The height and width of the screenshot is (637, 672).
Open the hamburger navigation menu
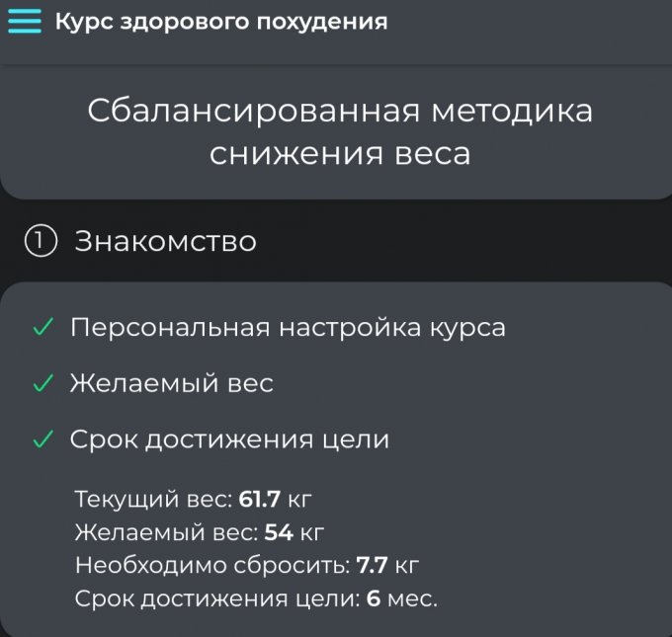25,22
